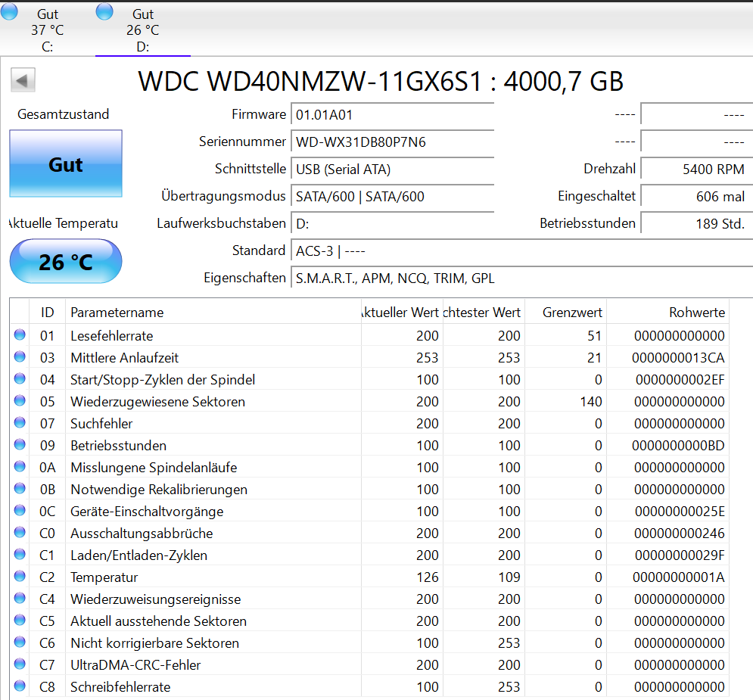Click the status orb for Temperatur row C2
Viewport: 753px width, 700px height.
tap(20, 576)
